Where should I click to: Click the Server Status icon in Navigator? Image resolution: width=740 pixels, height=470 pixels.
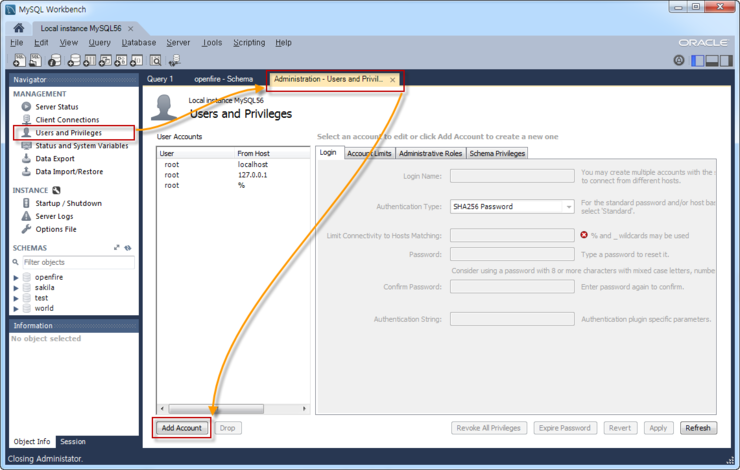(x=26, y=107)
